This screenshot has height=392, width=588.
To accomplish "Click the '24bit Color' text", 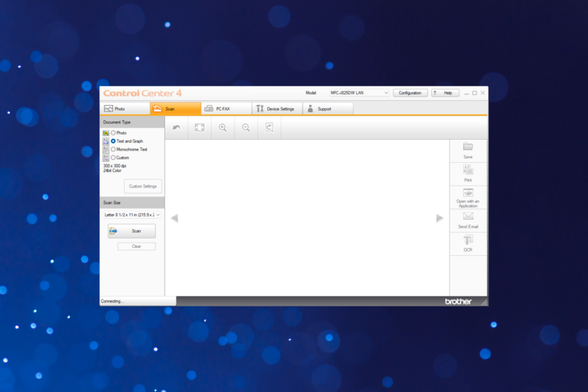I will pos(112,171).
